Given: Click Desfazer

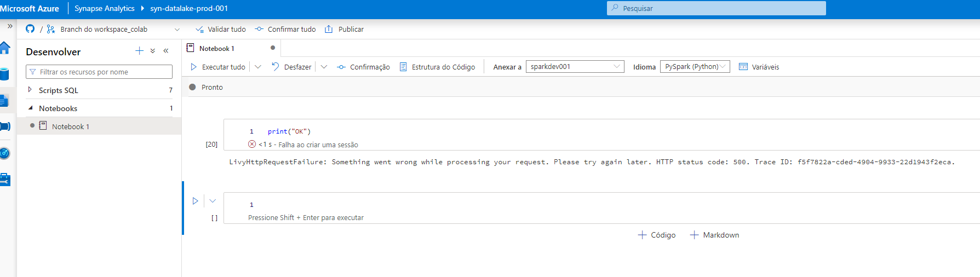Looking at the screenshot, I should 291,67.
